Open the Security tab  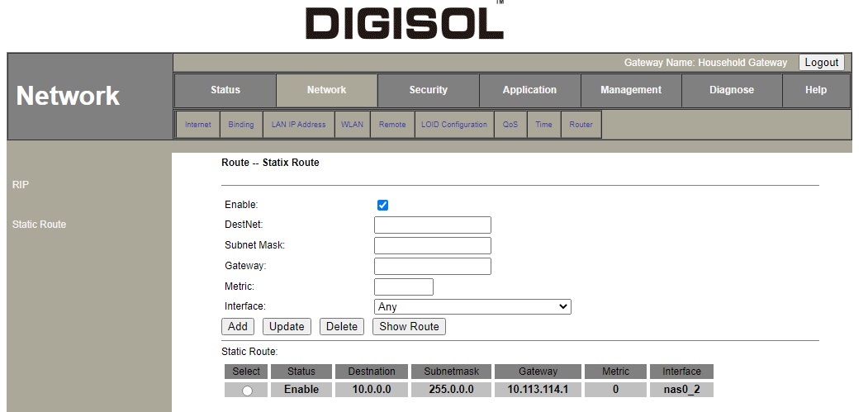click(428, 90)
